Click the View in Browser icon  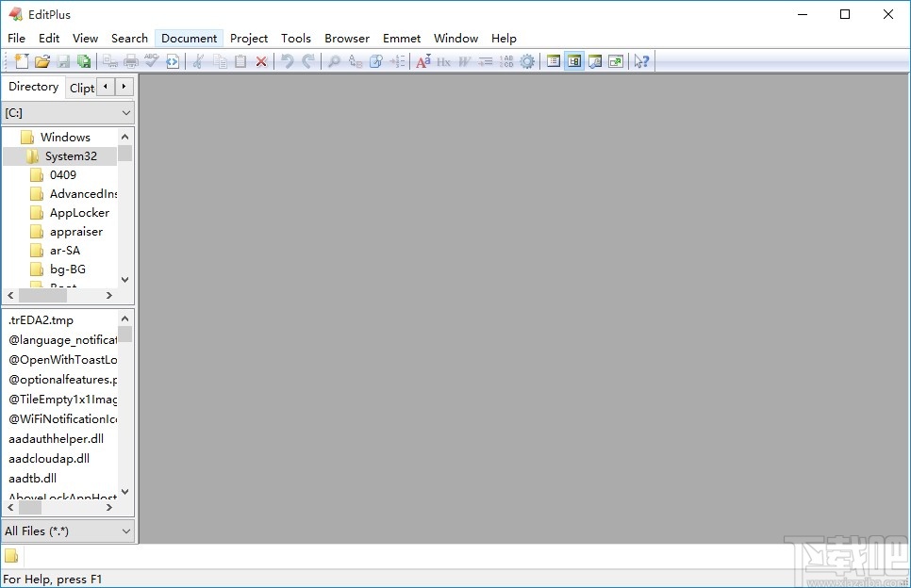click(173, 61)
